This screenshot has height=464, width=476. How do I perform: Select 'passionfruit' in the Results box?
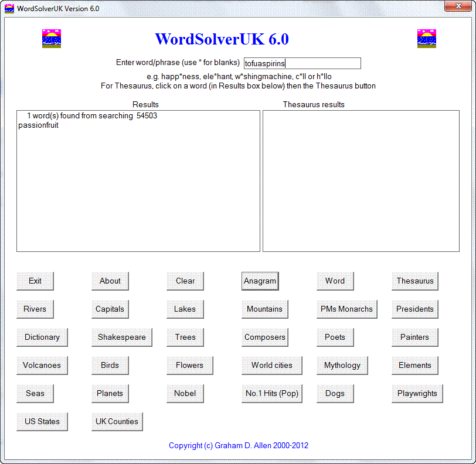[x=39, y=125]
